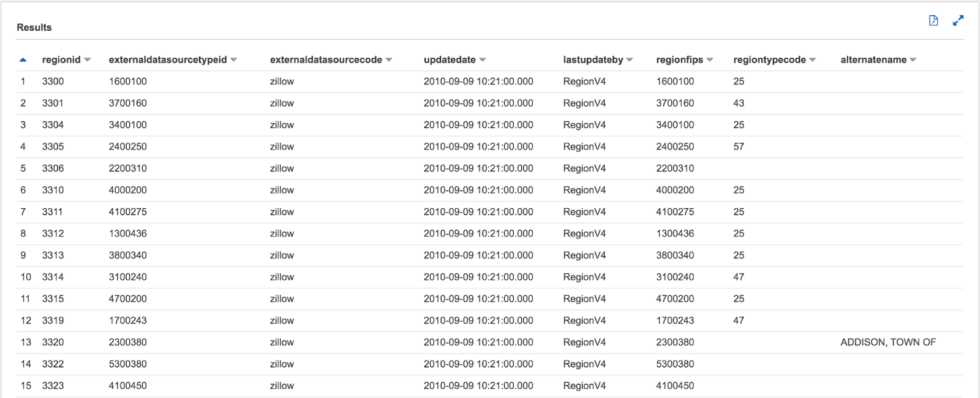The height and width of the screenshot is (398, 980).
Task: Sort by the updatedate column header
Action: coord(450,59)
